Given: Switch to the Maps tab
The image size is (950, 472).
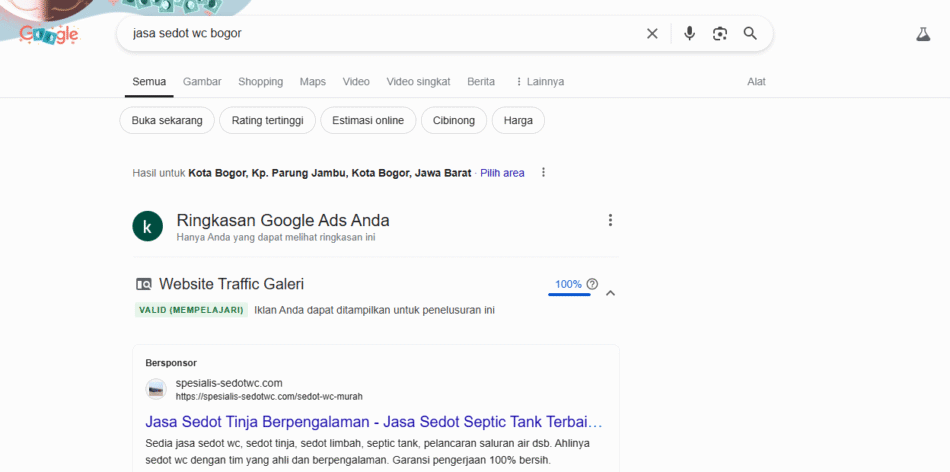Looking at the screenshot, I should [x=313, y=81].
